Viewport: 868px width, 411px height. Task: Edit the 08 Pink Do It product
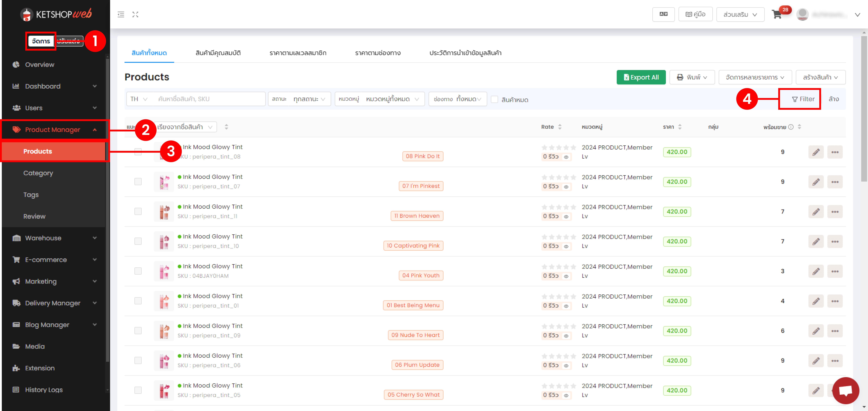pos(816,152)
